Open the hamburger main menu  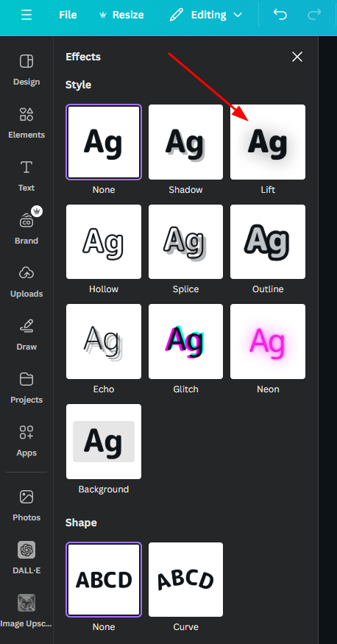[26, 15]
